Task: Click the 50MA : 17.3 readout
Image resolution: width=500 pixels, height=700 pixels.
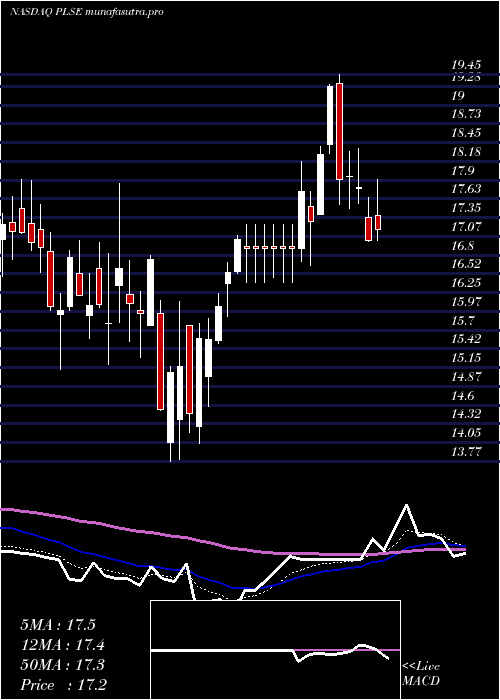Action: (62, 665)
